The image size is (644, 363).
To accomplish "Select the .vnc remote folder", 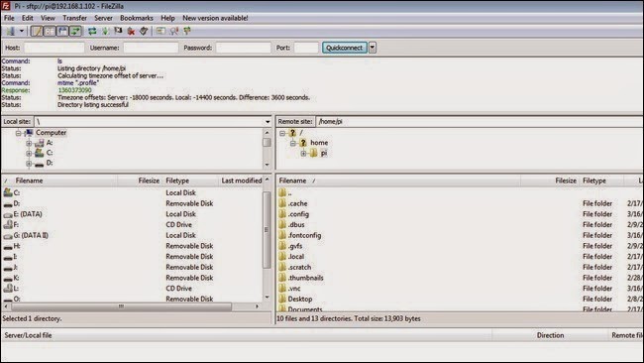I will [x=460, y=289].
